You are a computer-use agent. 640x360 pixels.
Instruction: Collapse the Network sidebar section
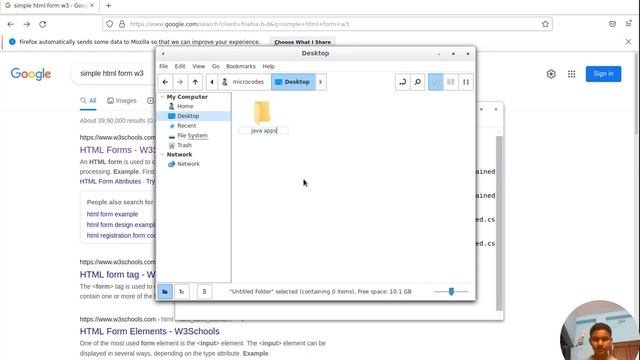pyautogui.click(x=162, y=154)
